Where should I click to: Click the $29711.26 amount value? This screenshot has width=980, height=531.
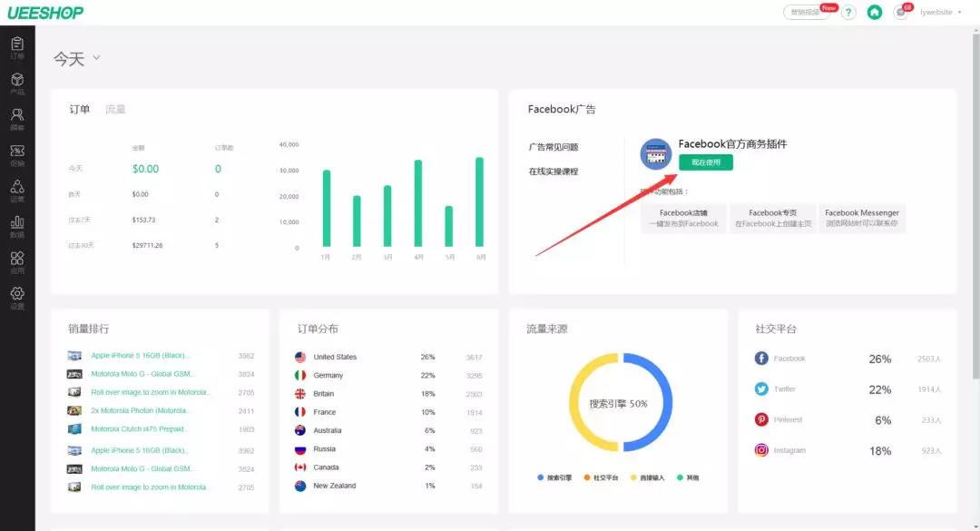click(148, 246)
